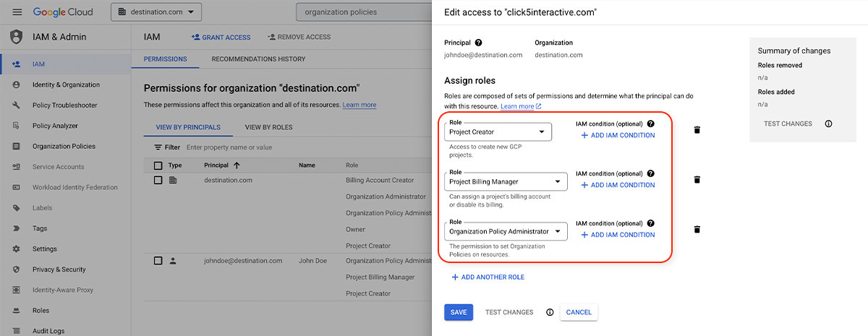The width and height of the screenshot is (868, 336).
Task: Click GRANT ACCESS button
Action: tap(221, 37)
